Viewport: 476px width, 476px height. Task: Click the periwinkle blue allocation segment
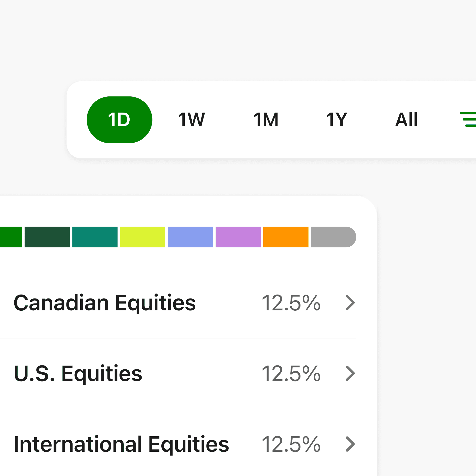190,237
